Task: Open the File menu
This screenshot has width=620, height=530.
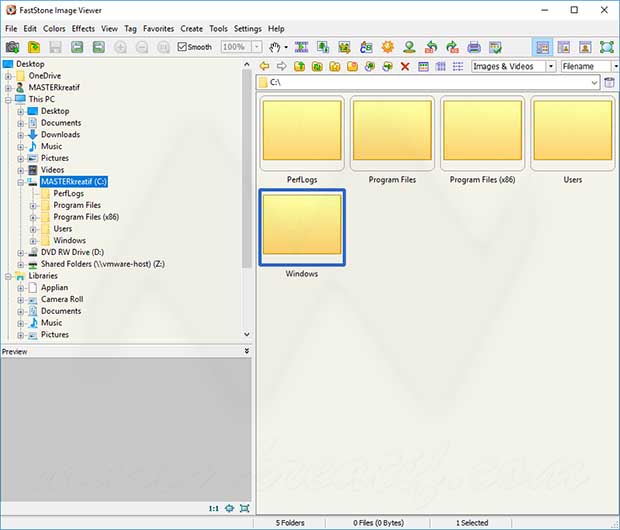Action: pos(11,29)
